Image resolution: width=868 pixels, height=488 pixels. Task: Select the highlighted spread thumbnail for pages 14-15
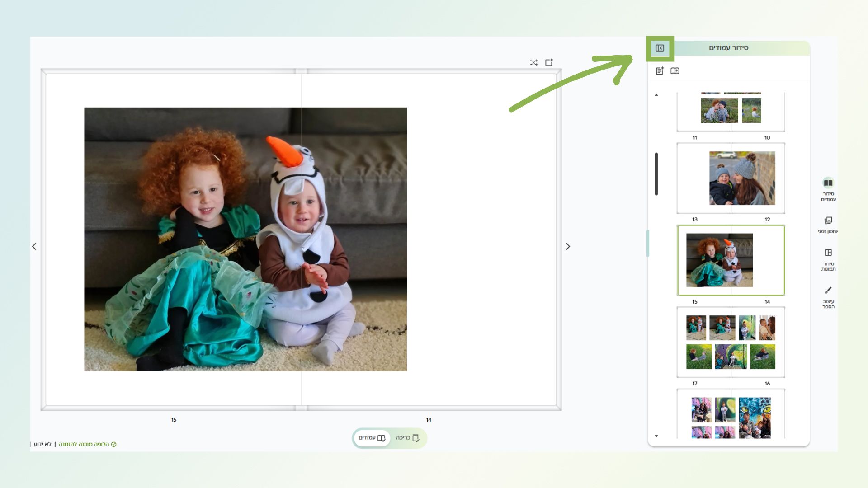click(731, 260)
